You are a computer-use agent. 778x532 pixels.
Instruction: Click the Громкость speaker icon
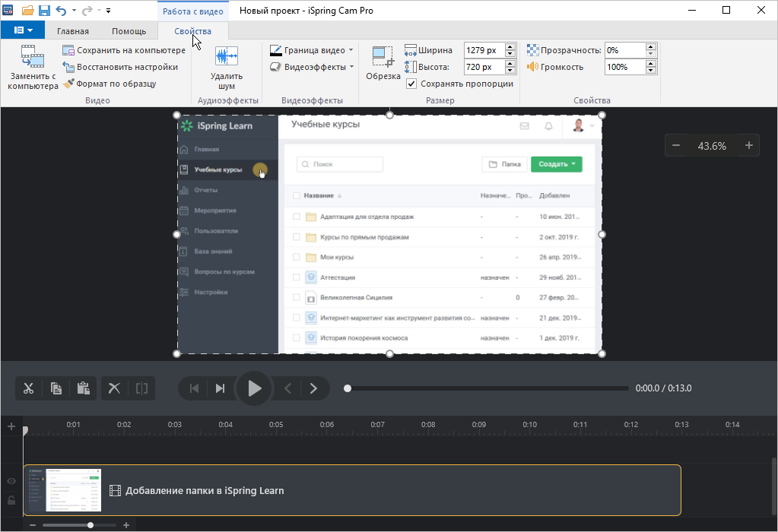(x=532, y=66)
